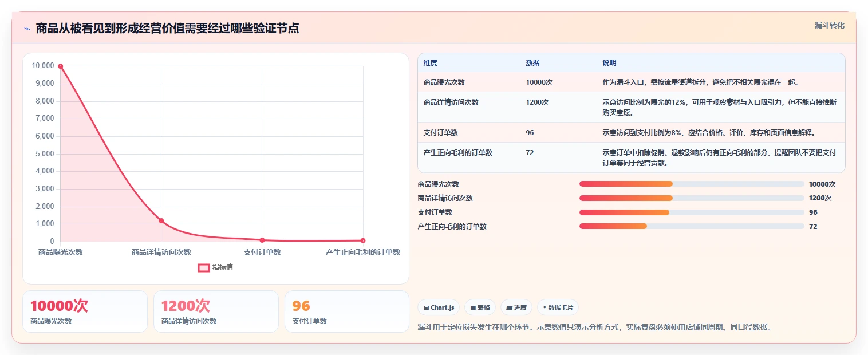Click the y-axis value 10,000
The image size is (868, 355).
[x=43, y=66]
